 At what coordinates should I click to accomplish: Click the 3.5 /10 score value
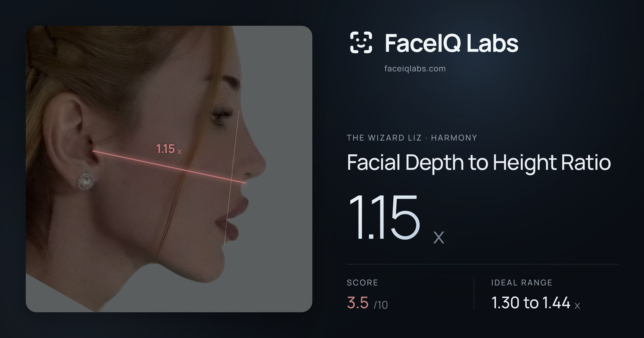pyautogui.click(x=367, y=303)
